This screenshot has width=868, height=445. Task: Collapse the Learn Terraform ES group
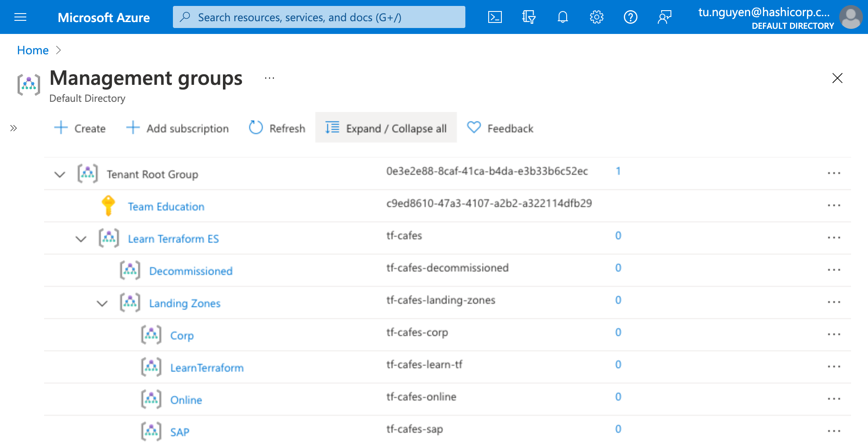tap(81, 238)
